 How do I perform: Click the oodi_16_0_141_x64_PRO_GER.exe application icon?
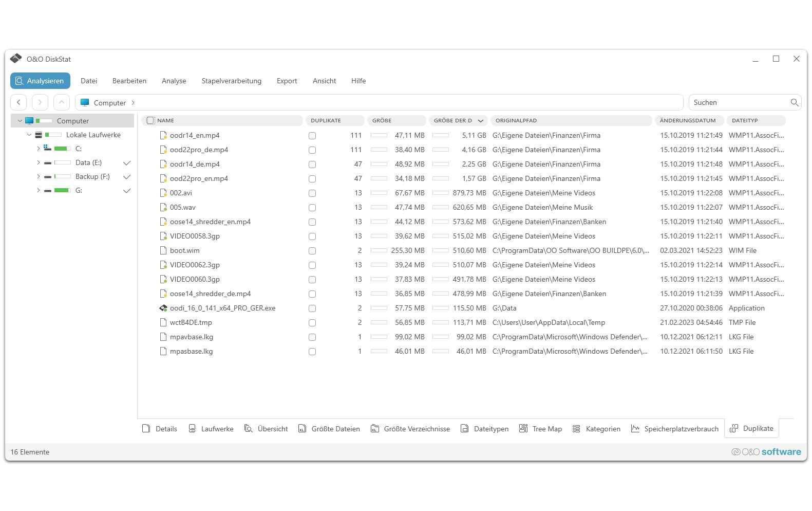coord(163,308)
